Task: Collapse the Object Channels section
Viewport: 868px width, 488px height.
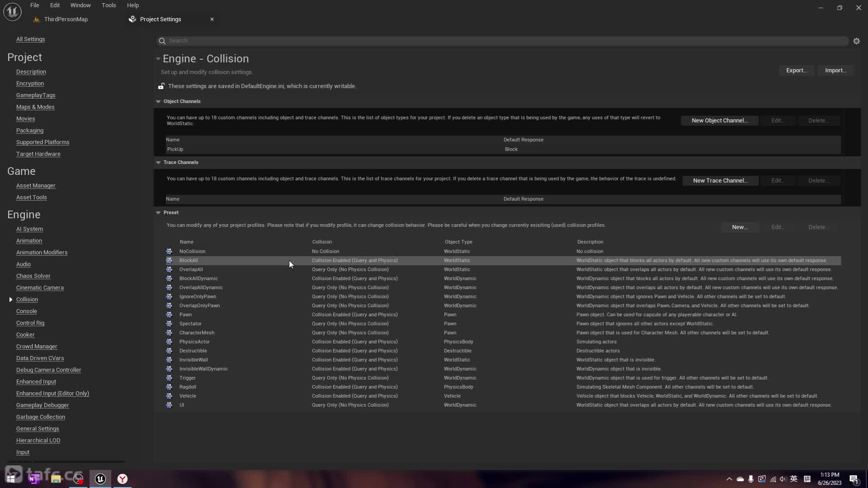Action: [158, 102]
